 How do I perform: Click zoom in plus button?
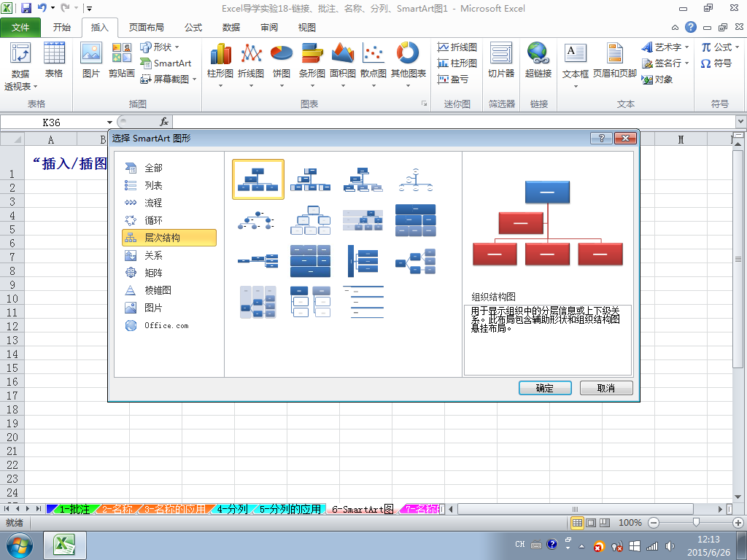[x=738, y=523]
